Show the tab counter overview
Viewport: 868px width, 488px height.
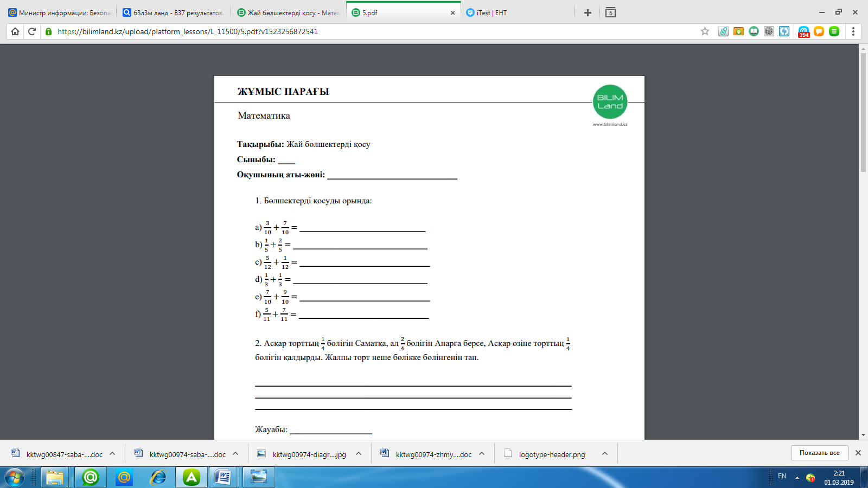pos(610,12)
